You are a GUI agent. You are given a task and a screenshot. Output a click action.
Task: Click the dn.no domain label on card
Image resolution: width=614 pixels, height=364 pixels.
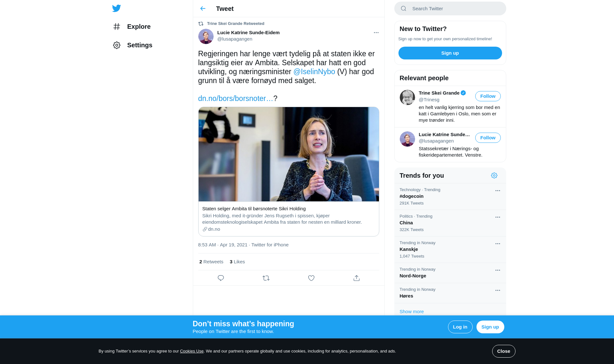[214, 229]
